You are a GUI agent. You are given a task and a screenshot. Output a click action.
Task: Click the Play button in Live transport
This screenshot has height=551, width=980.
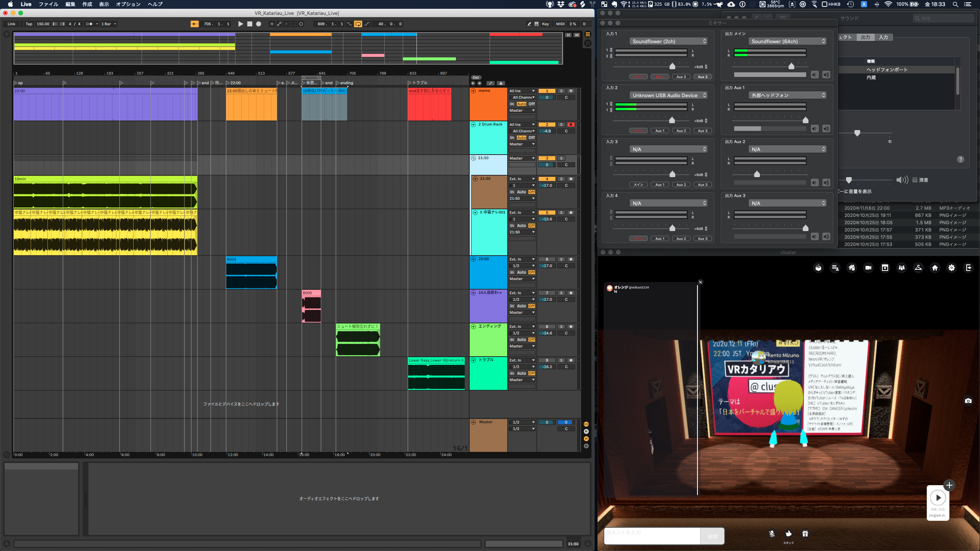point(240,24)
